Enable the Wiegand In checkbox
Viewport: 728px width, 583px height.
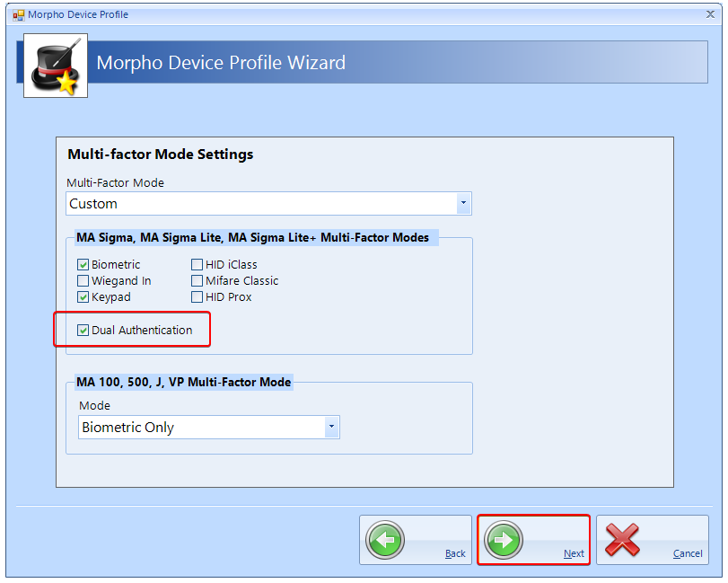point(83,281)
